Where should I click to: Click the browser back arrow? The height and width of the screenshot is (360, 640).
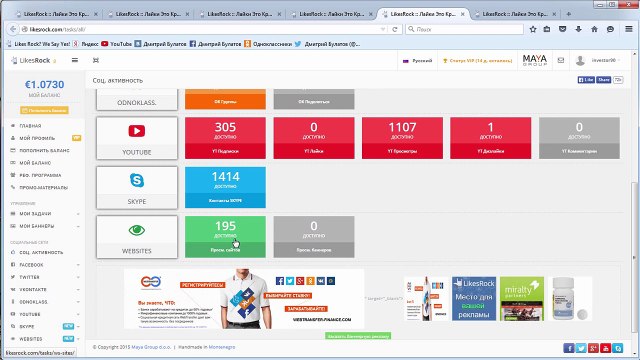(x=13, y=29)
